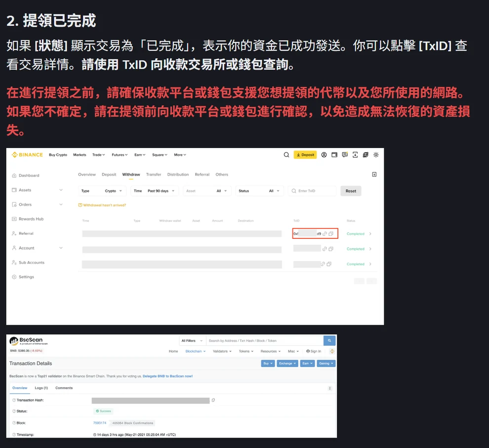Click the Exchange button on BscScan
Image resolution: width=489 pixels, height=448 pixels.
(287, 363)
